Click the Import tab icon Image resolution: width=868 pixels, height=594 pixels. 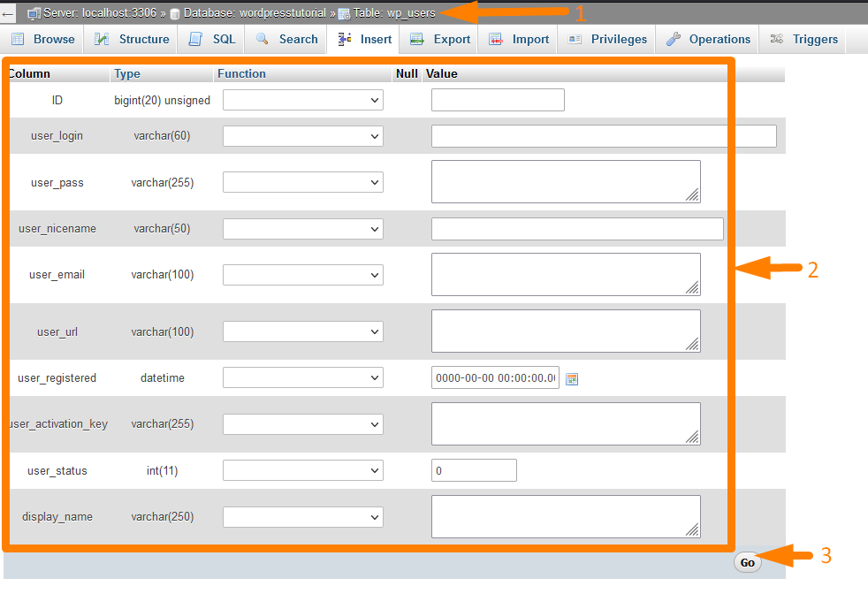tap(496, 39)
